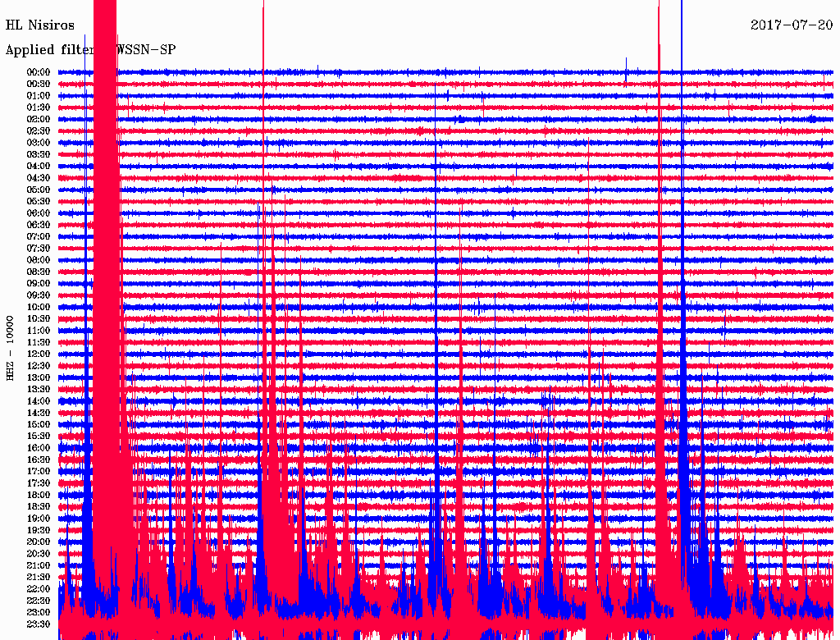840x640 pixels.
Task: Select the 18:30 time label
Action: pos(39,506)
